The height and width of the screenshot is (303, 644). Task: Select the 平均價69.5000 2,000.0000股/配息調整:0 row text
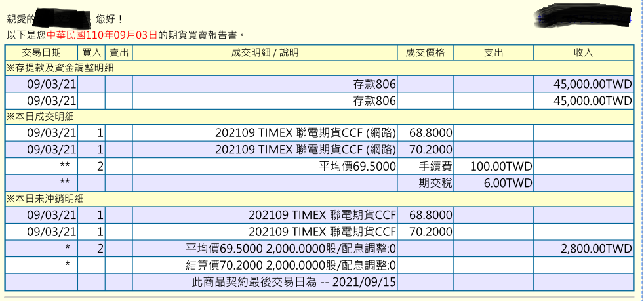tap(291, 249)
